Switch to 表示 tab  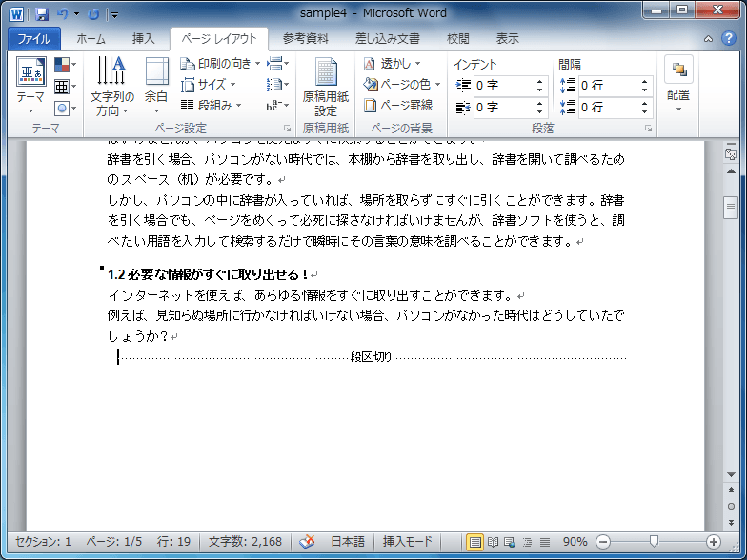(x=507, y=39)
